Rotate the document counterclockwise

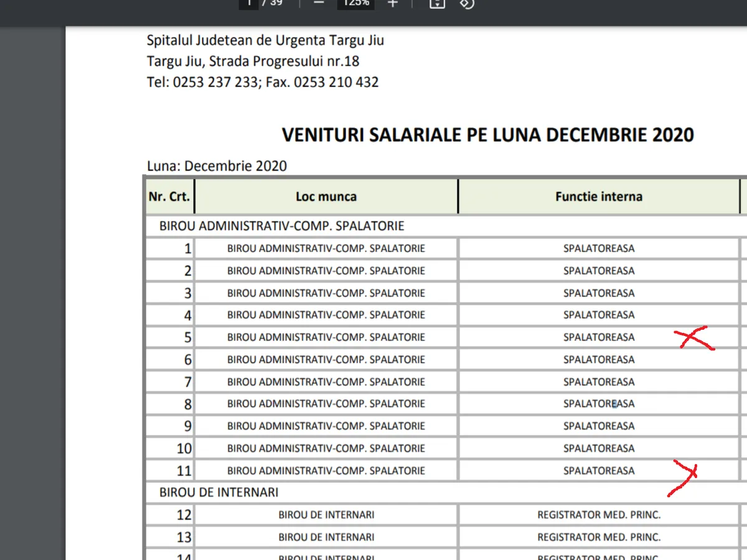(x=467, y=3)
